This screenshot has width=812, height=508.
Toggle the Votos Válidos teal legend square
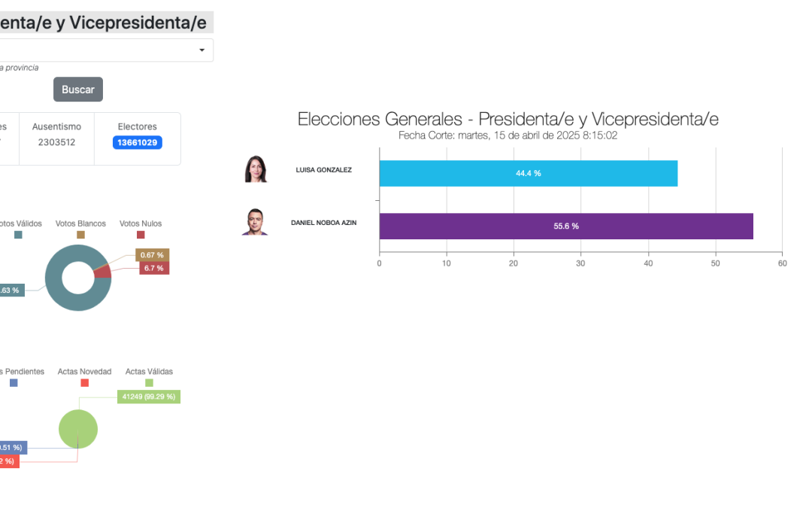click(x=18, y=235)
